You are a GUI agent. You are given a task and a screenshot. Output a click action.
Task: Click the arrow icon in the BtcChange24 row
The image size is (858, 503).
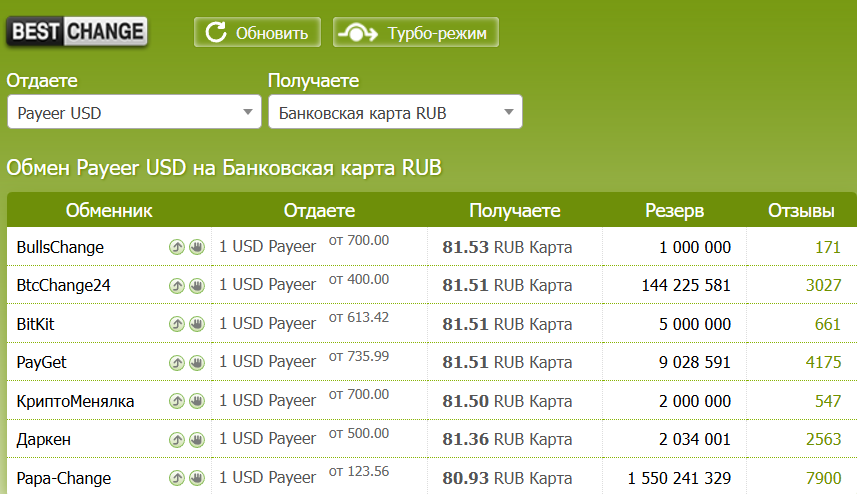click(176, 286)
